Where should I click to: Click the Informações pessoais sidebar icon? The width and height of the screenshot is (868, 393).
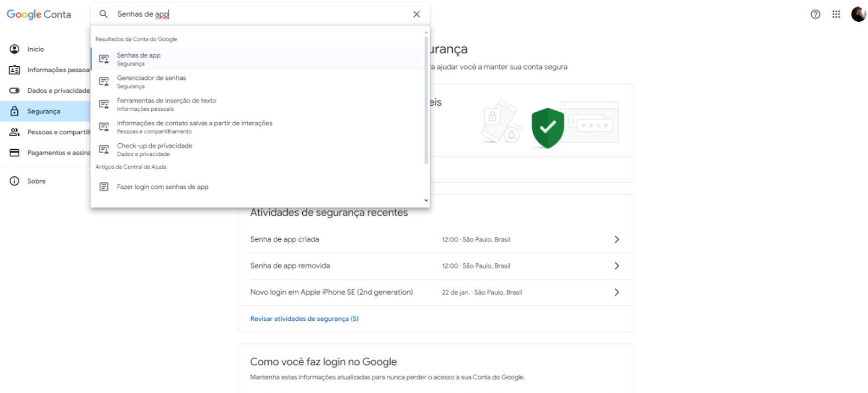click(x=15, y=70)
